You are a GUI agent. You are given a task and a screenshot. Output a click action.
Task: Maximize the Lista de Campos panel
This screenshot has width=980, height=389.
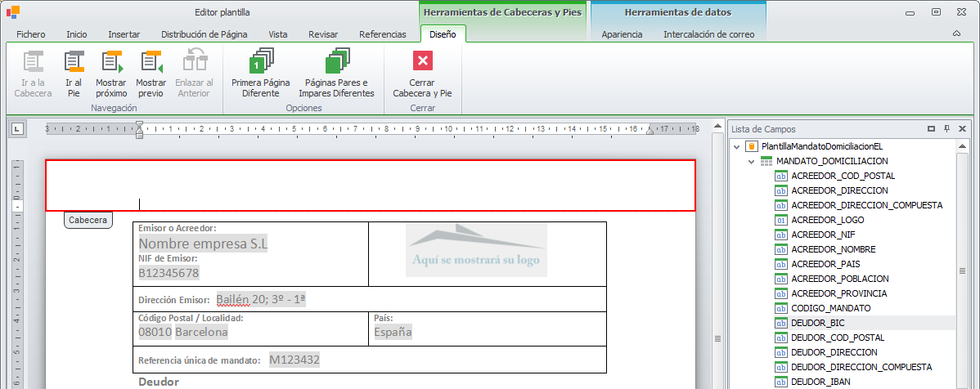[931, 128]
